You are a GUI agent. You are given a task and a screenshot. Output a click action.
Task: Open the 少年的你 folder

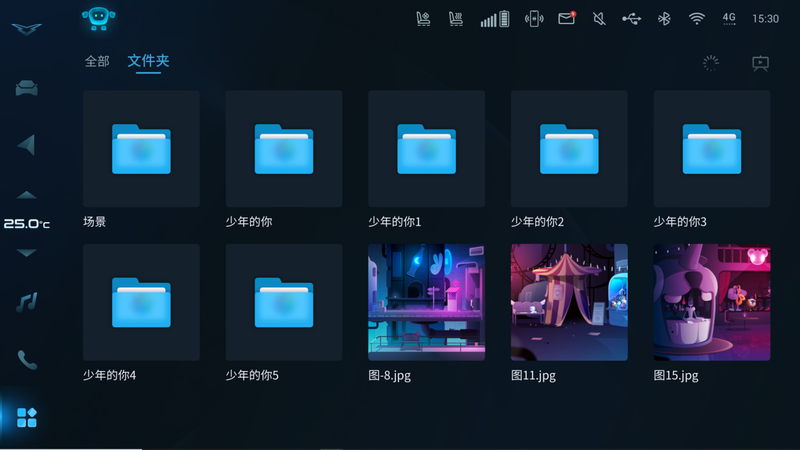click(x=284, y=149)
